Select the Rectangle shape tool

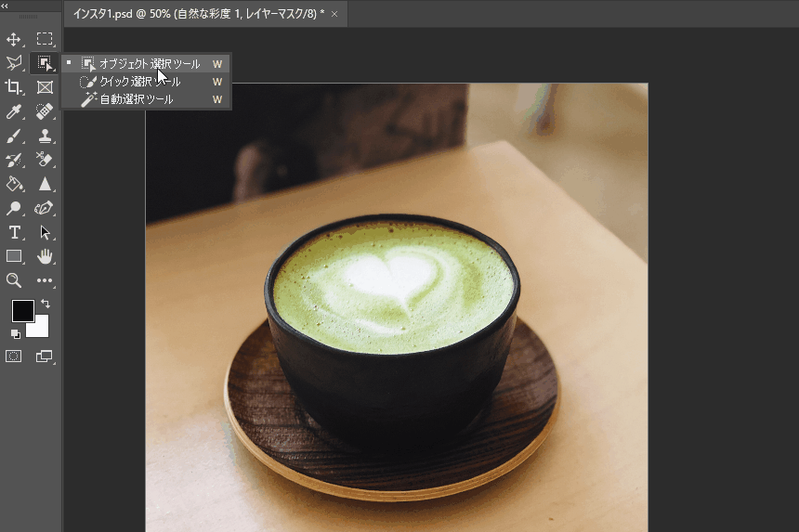(x=14, y=256)
